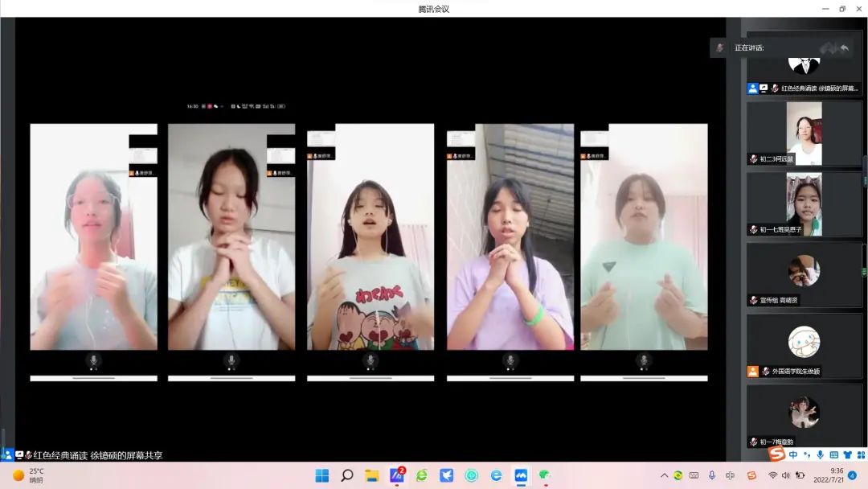The image size is (868, 489).
Task: Select participant tile 初一七班吴思子
Action: [804, 204]
